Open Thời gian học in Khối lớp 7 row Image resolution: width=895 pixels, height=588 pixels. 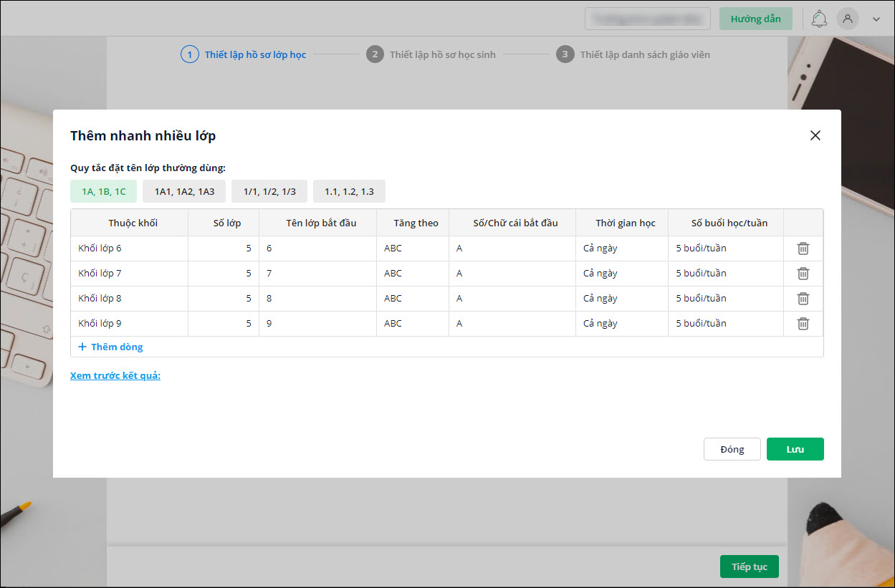point(622,274)
